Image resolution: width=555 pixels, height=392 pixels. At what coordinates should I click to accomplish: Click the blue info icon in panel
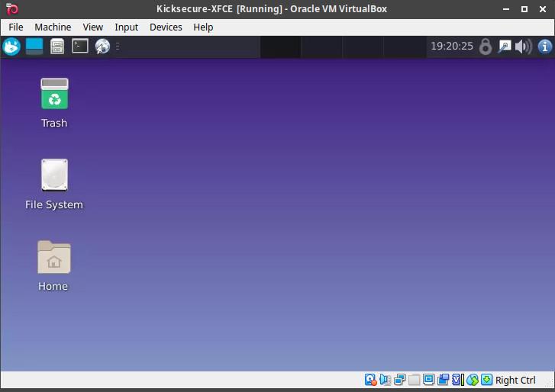coord(545,47)
